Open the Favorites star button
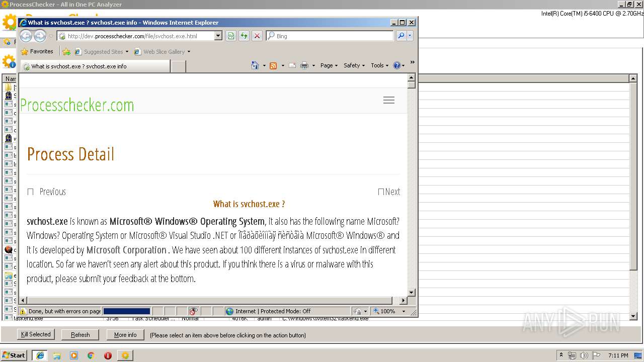644x362 pixels. pos(37,51)
